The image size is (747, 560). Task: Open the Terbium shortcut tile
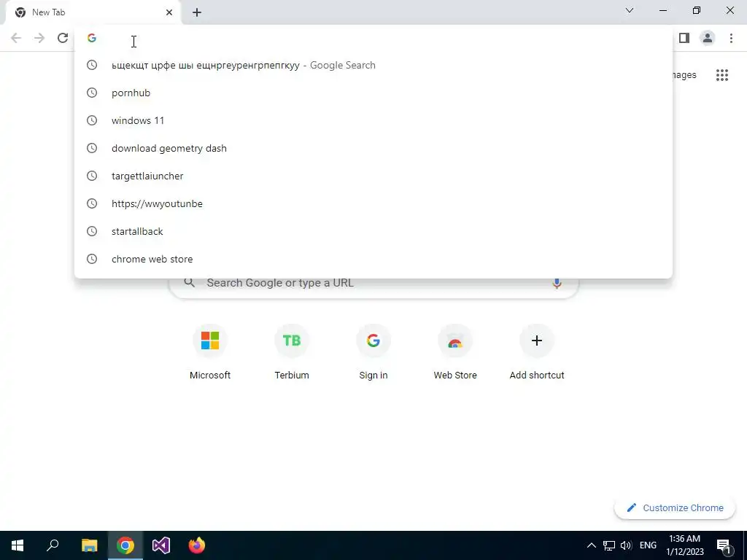[x=292, y=352]
